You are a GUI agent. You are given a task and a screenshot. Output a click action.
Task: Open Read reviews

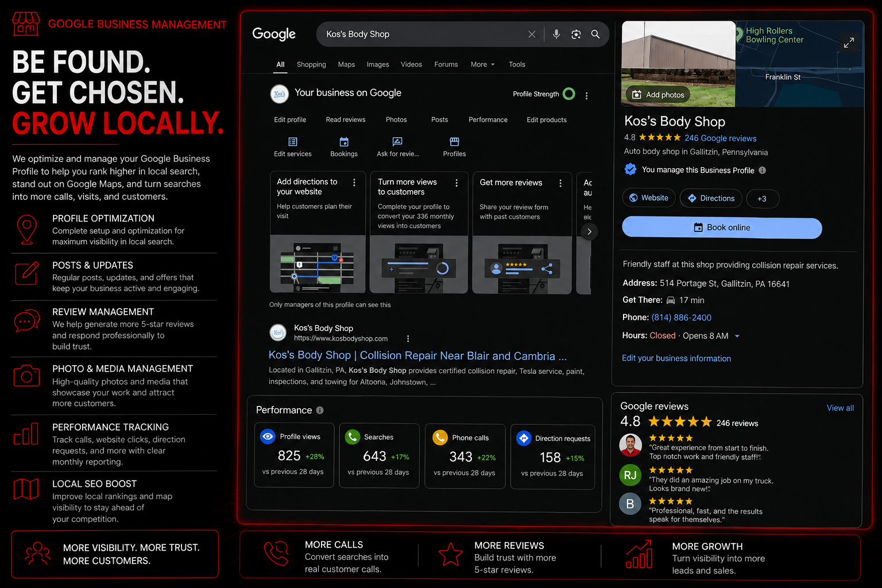tap(346, 120)
